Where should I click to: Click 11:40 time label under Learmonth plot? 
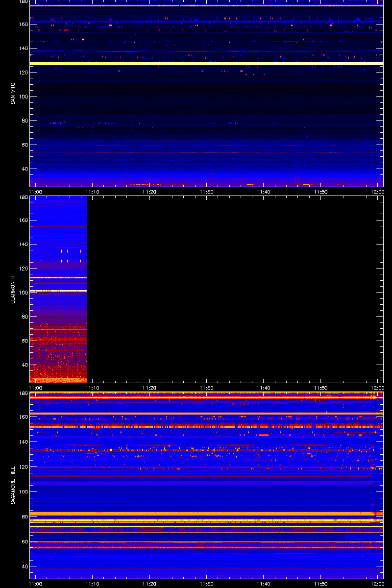coord(264,388)
